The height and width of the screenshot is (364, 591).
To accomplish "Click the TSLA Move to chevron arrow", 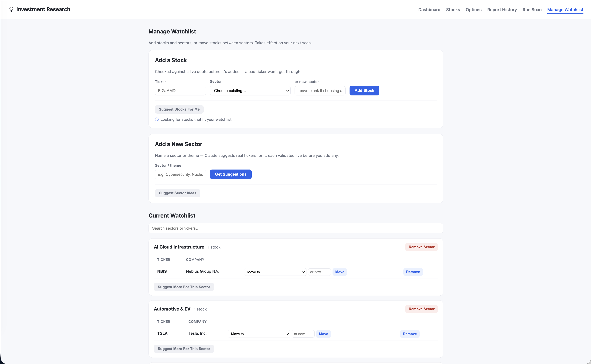I will (287, 334).
